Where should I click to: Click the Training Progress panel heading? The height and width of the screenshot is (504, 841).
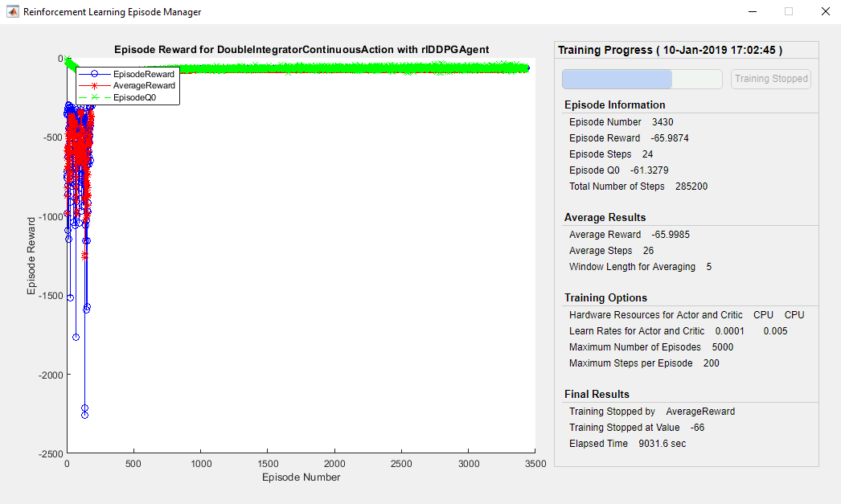[x=670, y=50]
